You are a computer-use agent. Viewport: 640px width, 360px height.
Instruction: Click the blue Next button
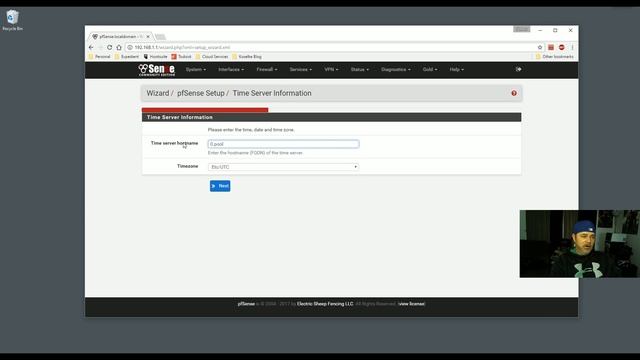point(220,186)
